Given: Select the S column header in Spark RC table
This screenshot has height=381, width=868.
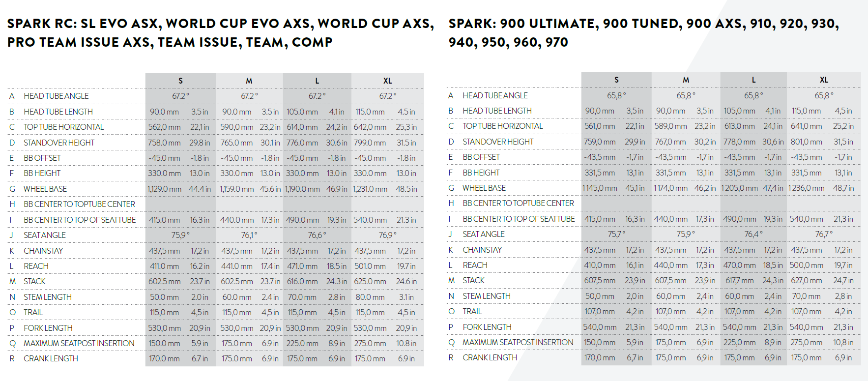Looking at the screenshot, I should pyautogui.click(x=180, y=81).
